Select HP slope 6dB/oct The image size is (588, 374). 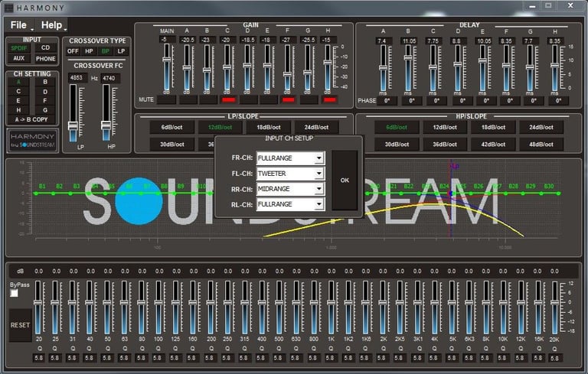397,128
